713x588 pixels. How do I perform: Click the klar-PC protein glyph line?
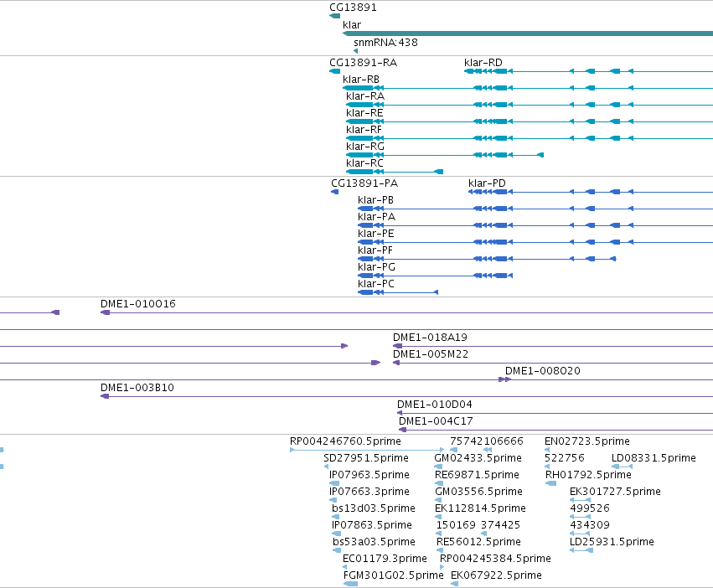[398, 292]
